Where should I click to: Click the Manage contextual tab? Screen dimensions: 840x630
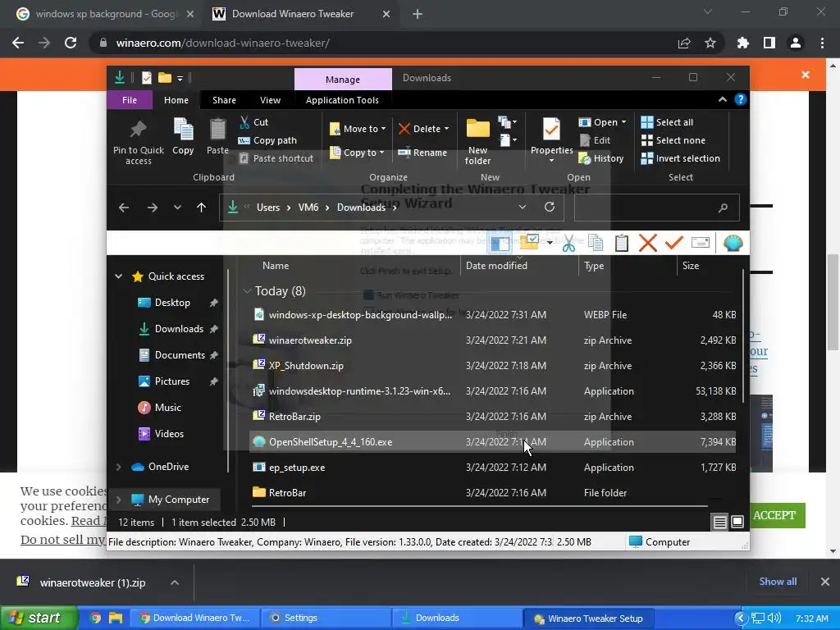click(343, 80)
